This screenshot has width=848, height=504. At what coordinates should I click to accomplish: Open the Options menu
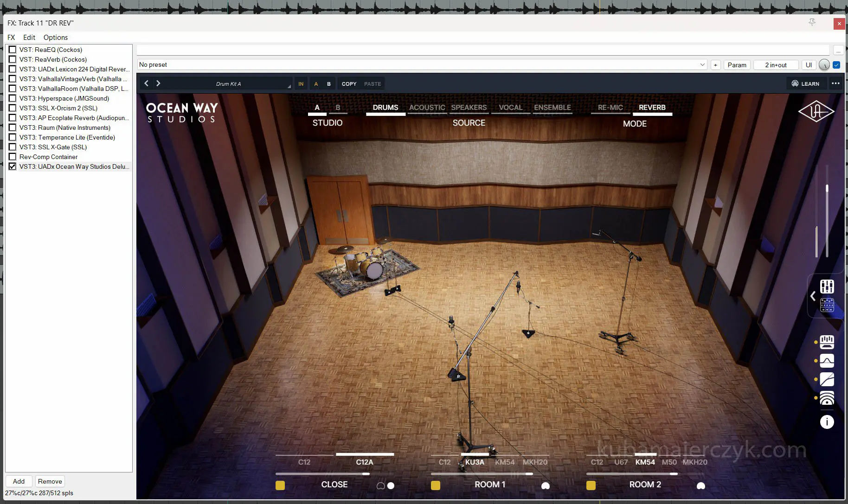(55, 38)
